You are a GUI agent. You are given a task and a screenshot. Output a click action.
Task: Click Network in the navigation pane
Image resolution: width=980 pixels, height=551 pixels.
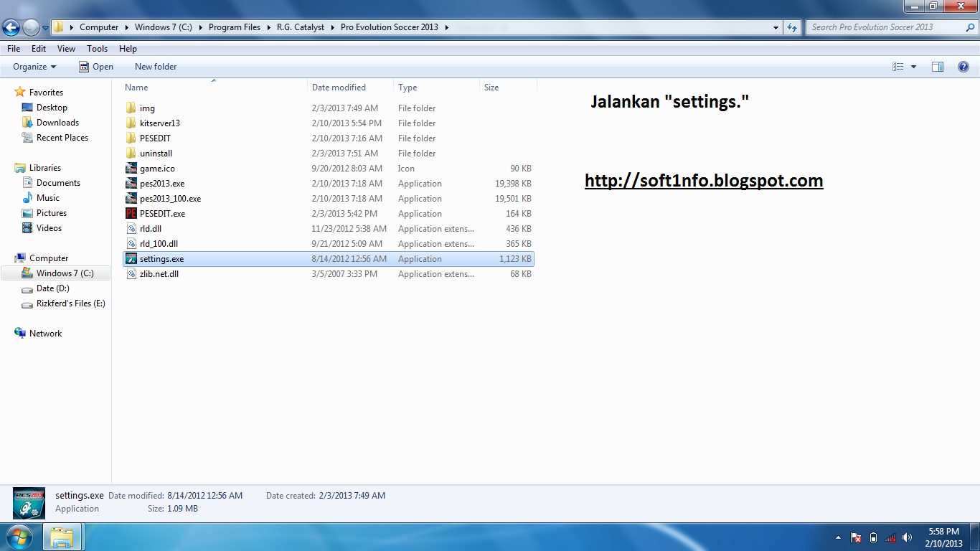coord(45,334)
